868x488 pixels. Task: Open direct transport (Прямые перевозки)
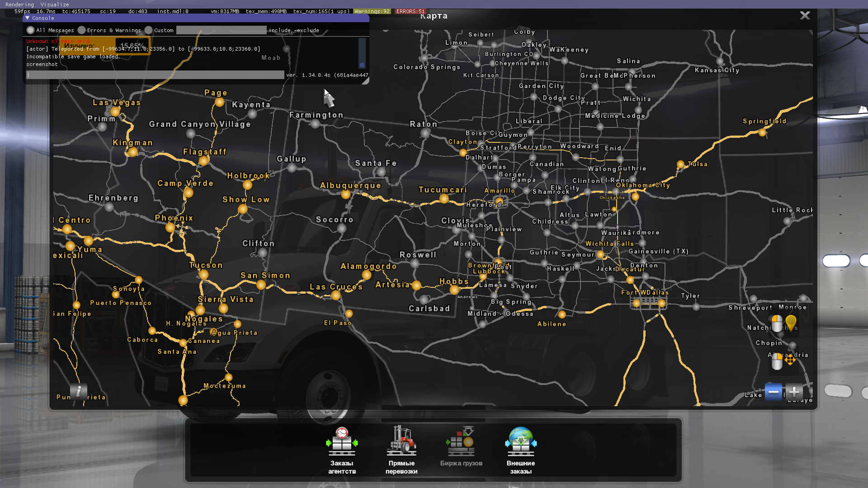pos(401,450)
